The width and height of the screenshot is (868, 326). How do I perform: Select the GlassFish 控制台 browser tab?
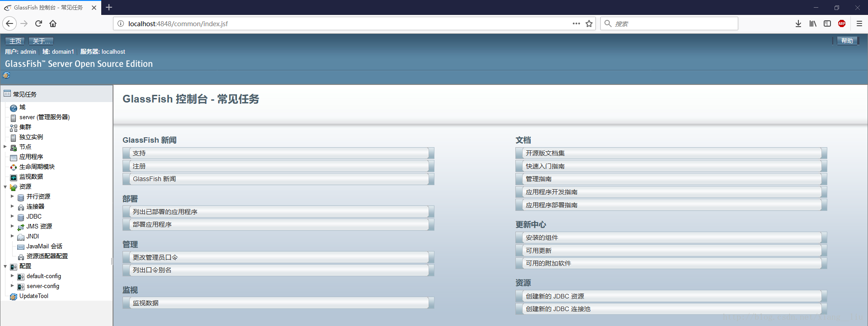[x=50, y=8]
